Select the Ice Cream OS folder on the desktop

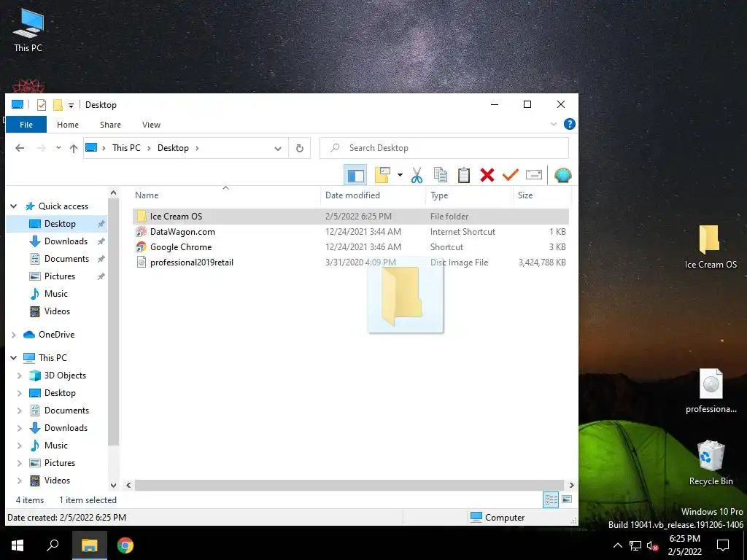tap(711, 247)
